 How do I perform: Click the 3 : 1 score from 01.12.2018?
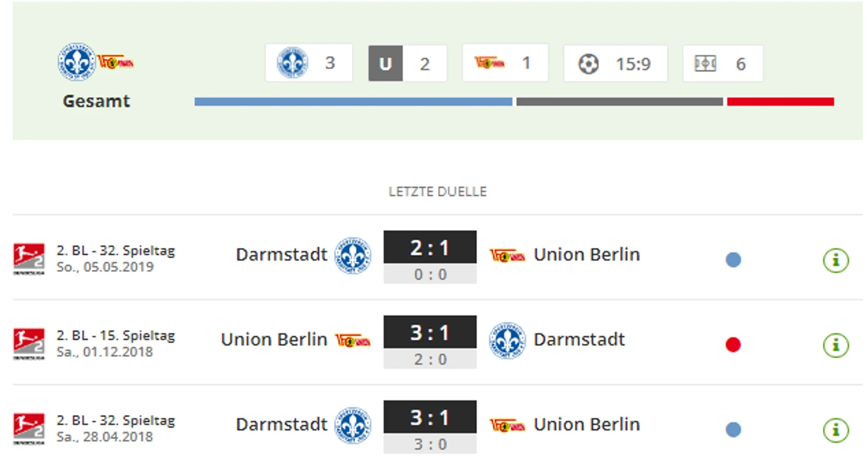[430, 332]
